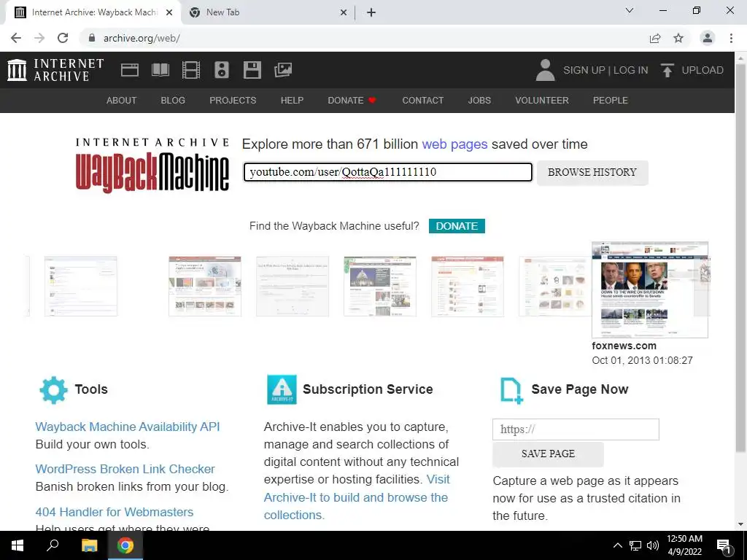Select the Internet Archive Wayback Machine tab

93,12
